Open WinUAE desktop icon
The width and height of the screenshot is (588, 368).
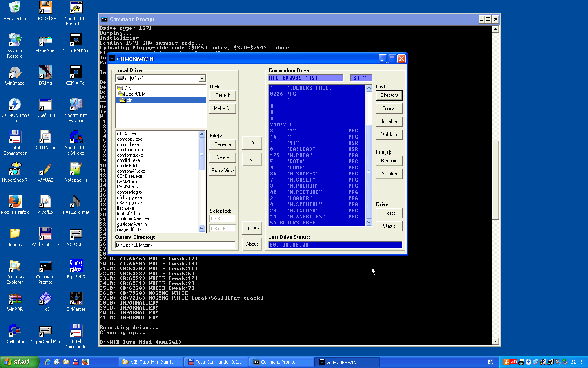point(45,173)
